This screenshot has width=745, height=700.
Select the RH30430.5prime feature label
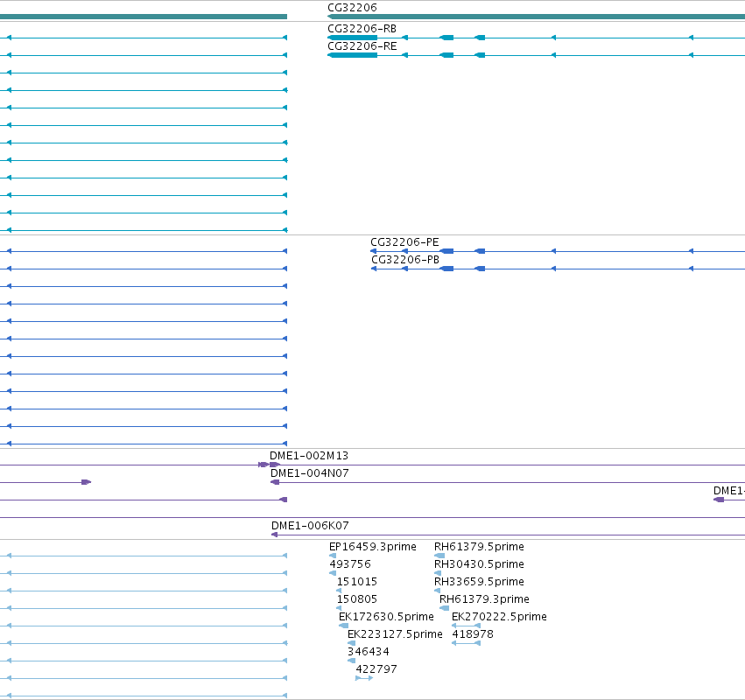click(479, 564)
